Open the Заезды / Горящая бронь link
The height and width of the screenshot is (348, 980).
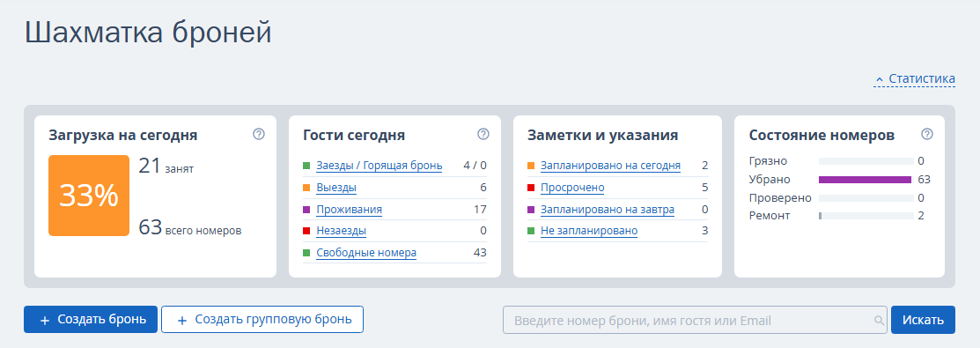point(379,166)
